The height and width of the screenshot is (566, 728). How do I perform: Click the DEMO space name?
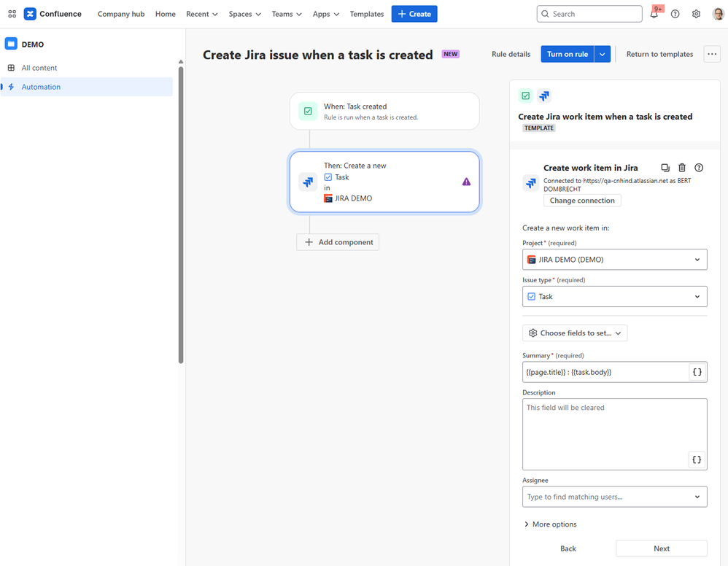[x=33, y=44]
